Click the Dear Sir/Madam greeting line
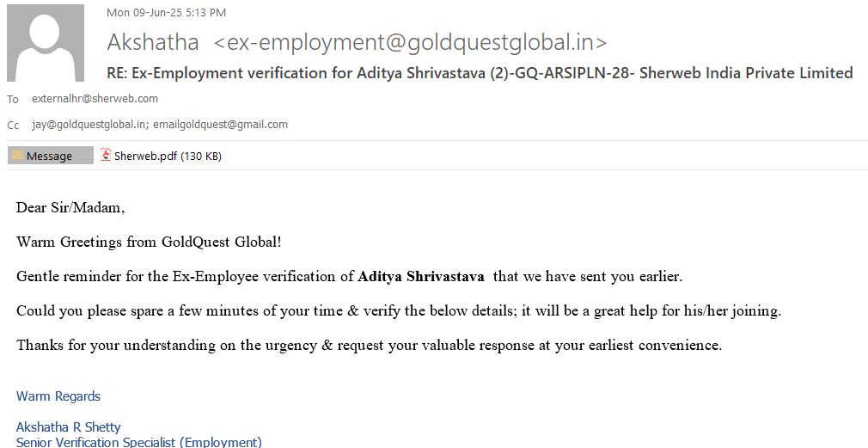This screenshot has height=448, width=868. coord(70,208)
